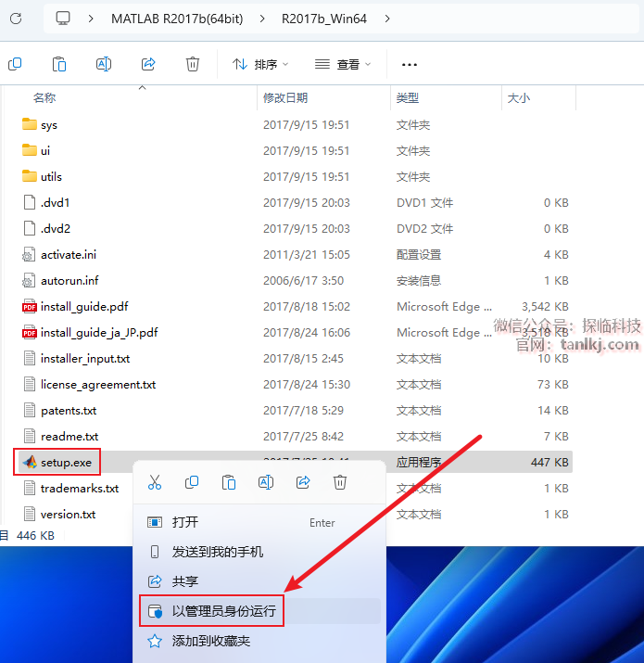Select 打开 in the context menu
This screenshot has width=644, height=663.
(x=259, y=522)
